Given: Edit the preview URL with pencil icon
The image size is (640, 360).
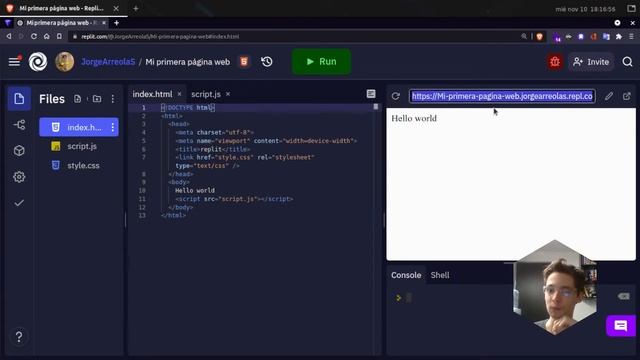Looking at the screenshot, I should (609, 96).
